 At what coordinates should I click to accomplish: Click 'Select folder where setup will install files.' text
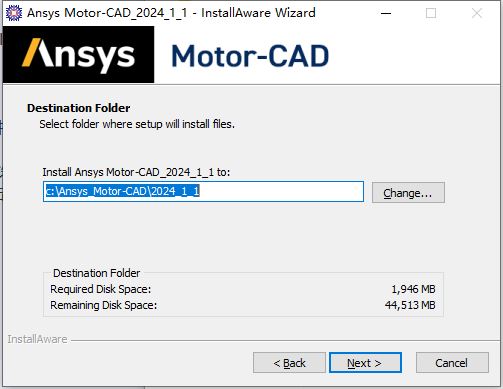pos(137,124)
